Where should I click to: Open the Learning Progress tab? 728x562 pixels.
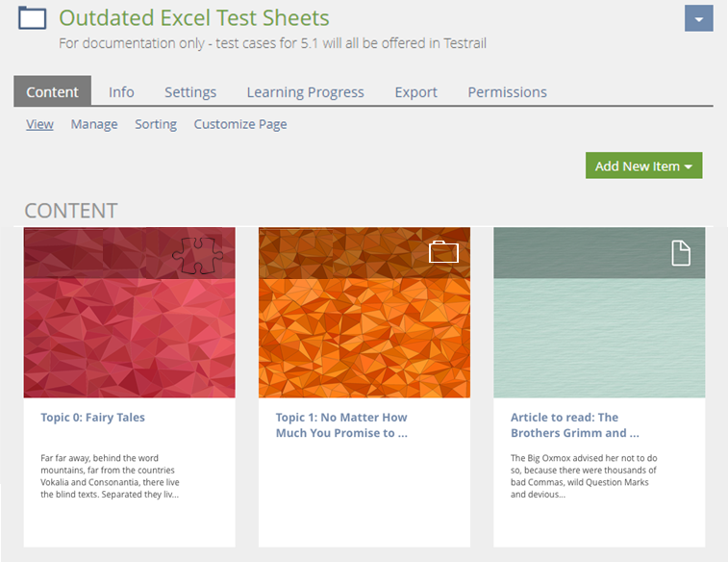click(x=305, y=92)
